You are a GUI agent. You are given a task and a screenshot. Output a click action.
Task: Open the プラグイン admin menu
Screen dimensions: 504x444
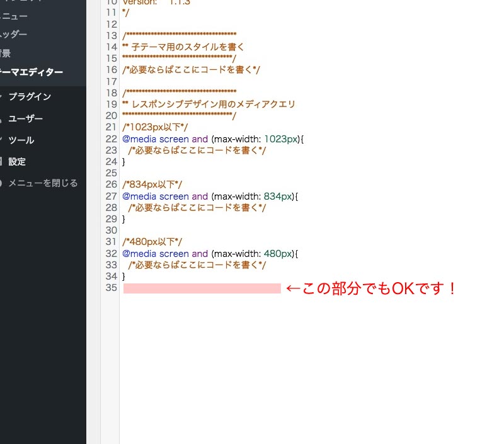(30, 97)
